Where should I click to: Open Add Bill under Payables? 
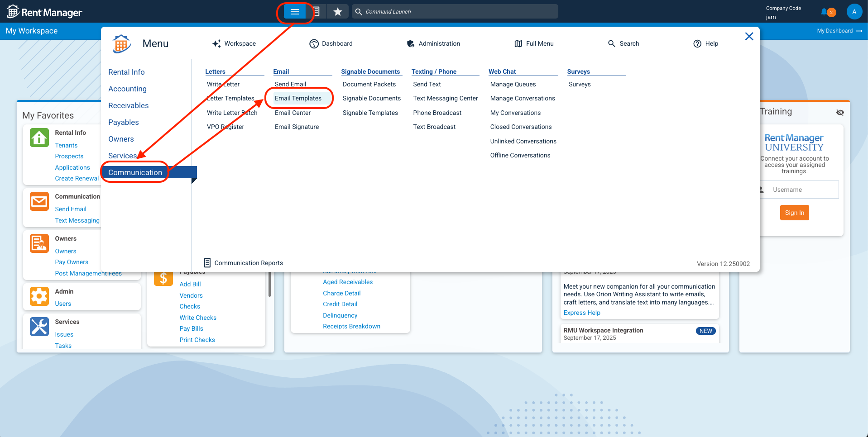tap(190, 284)
